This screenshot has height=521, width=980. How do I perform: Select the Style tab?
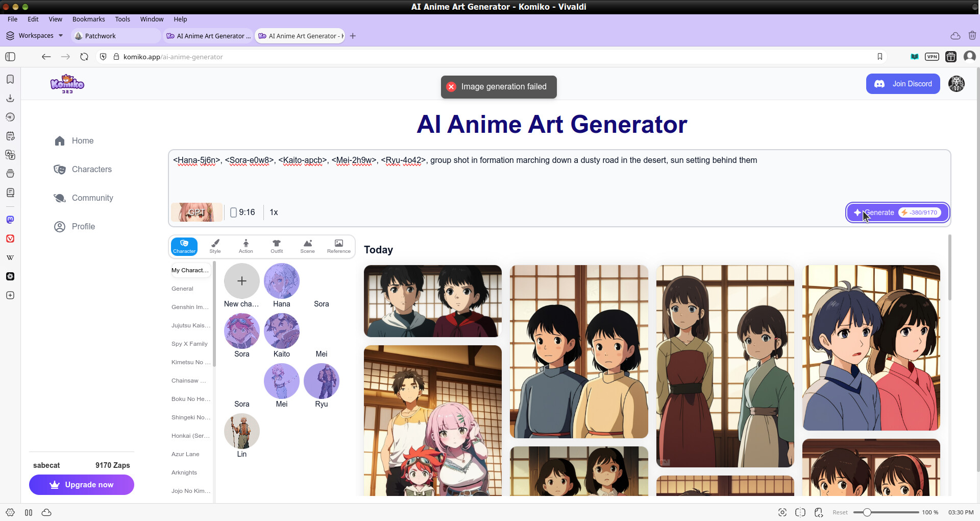215,246
